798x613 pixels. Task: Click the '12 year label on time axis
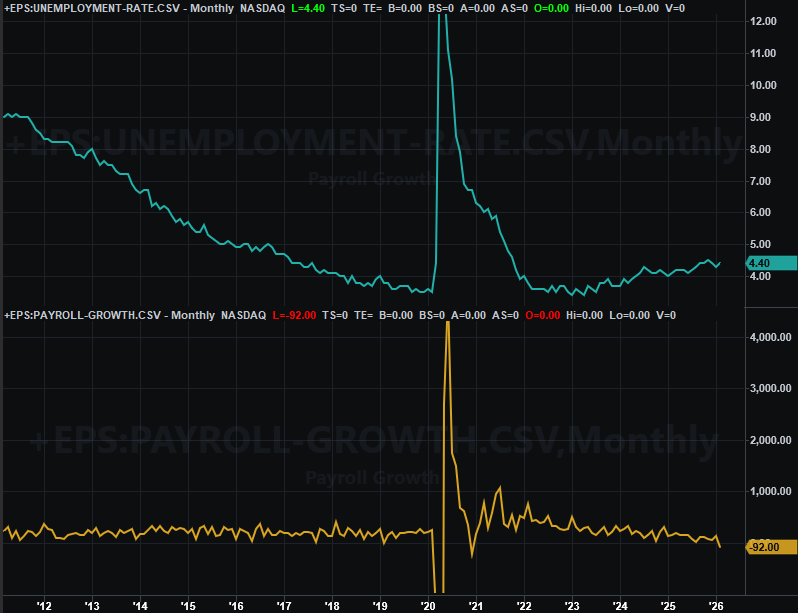[44, 605]
